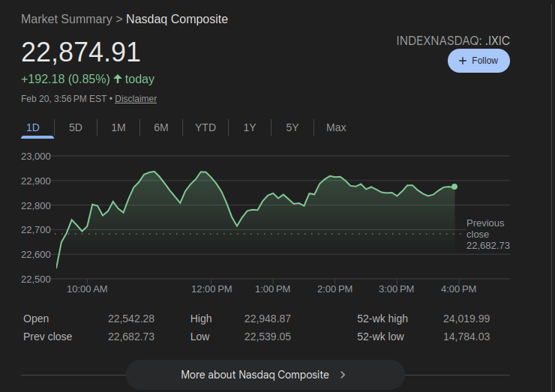The height and width of the screenshot is (392, 555).
Task: Click the High value 22,948.87
Action: coord(268,319)
